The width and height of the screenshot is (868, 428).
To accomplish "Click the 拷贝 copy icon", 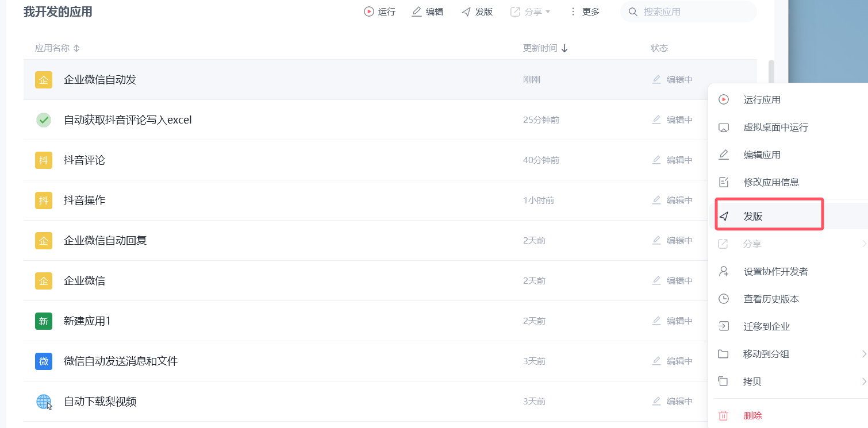I will (724, 381).
